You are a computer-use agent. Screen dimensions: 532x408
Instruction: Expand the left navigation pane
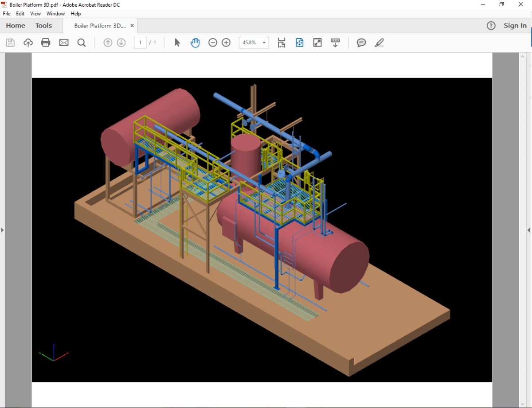click(x=3, y=230)
